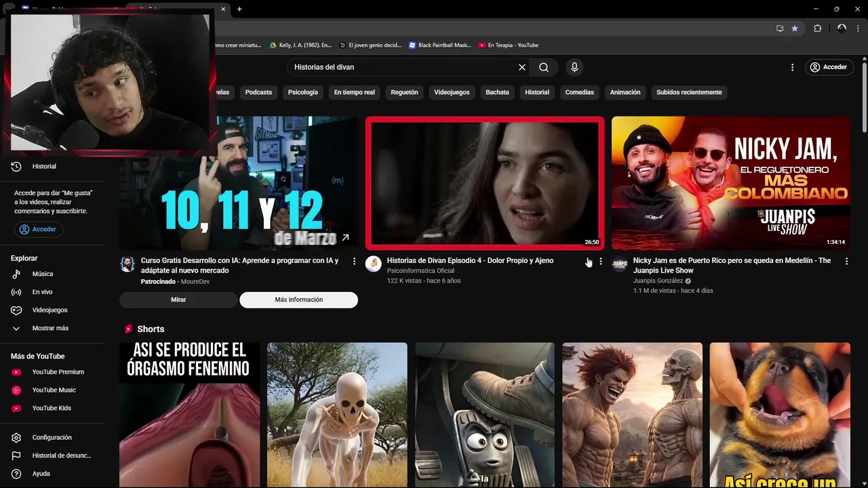Open the YouTube settings three-dot menu beside Acceder
868x488 pixels.
[x=792, y=67]
